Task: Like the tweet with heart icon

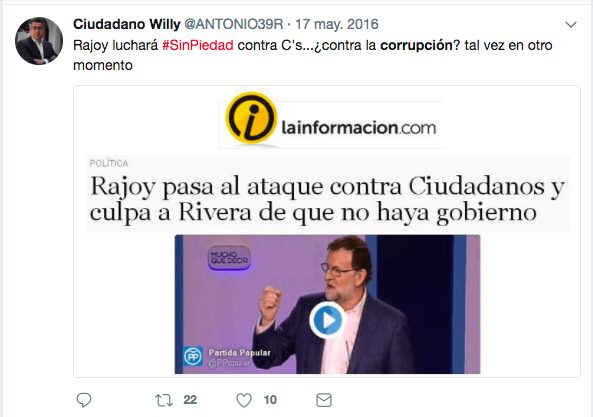Action: click(244, 400)
